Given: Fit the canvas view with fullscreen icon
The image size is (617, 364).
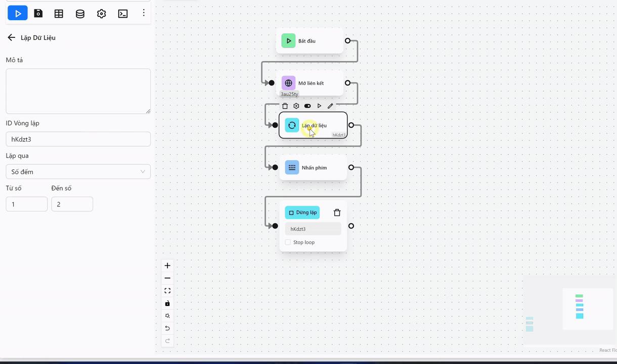Looking at the screenshot, I should click(167, 291).
